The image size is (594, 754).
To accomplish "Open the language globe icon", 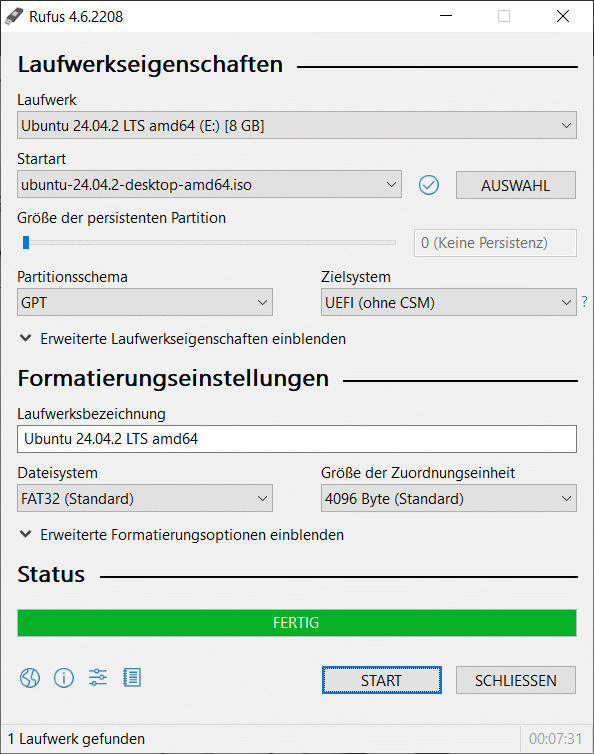I will (x=30, y=678).
